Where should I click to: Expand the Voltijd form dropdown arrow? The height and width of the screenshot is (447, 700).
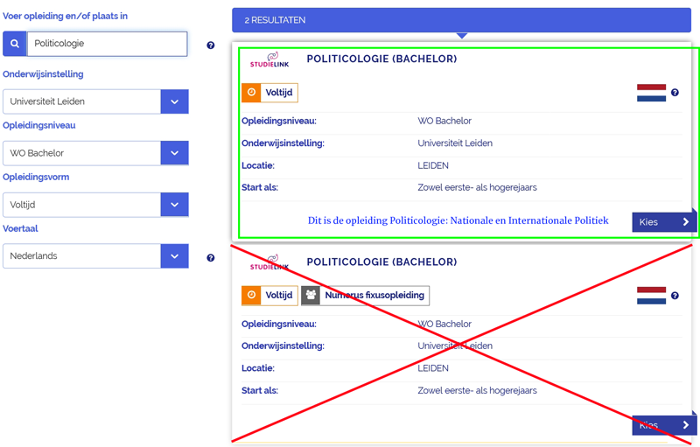(x=175, y=205)
